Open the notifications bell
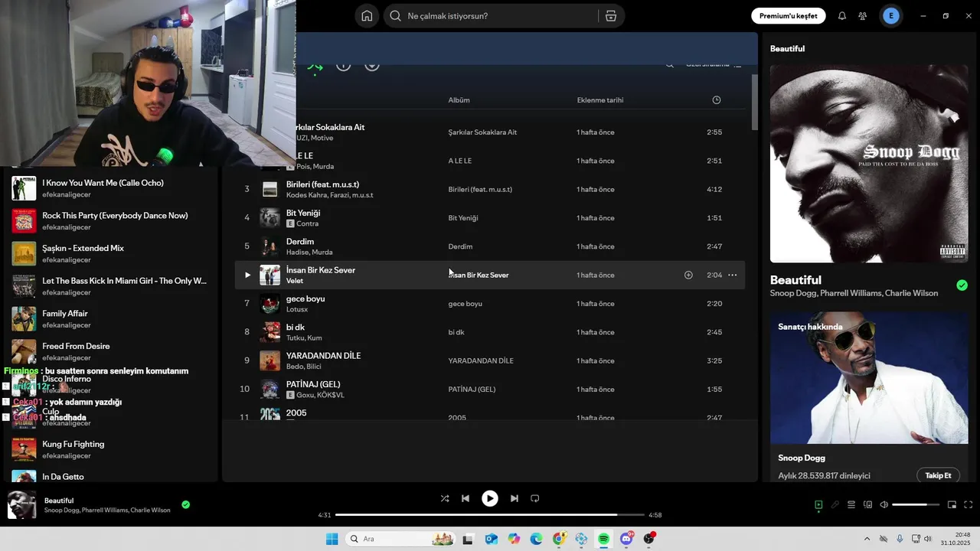The image size is (980, 551). point(842,16)
